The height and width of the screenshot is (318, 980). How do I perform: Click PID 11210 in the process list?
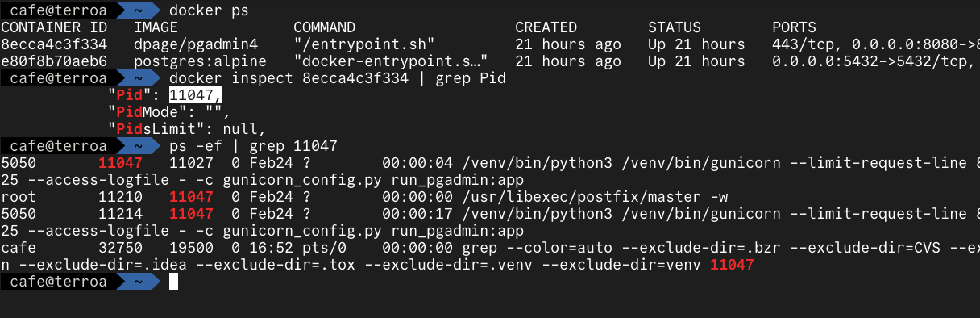click(x=121, y=197)
